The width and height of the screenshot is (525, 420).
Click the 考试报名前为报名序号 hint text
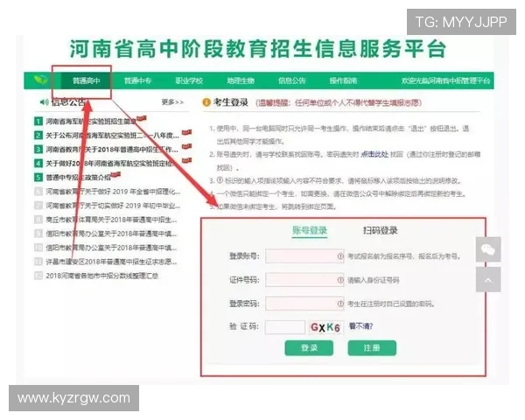(x=403, y=256)
